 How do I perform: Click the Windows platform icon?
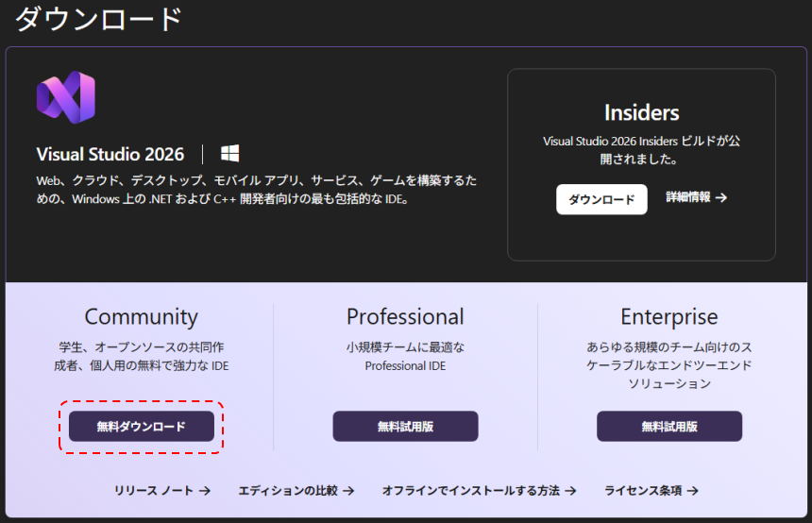(229, 154)
